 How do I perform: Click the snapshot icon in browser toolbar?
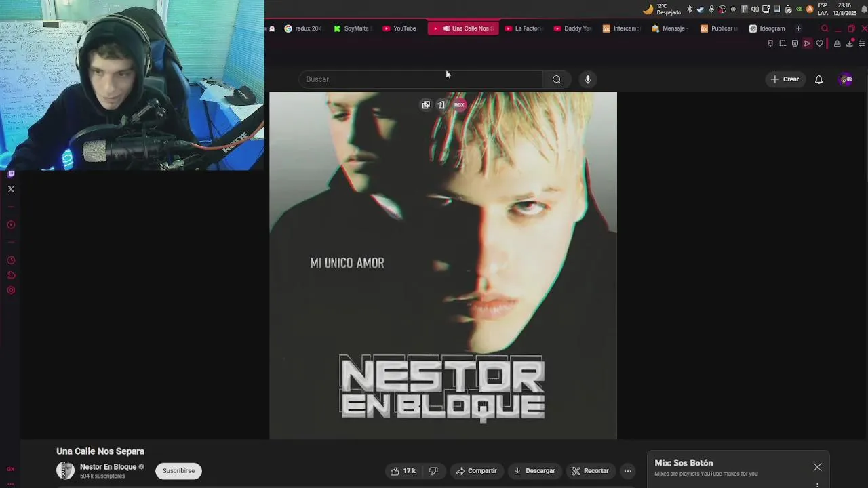[782, 43]
